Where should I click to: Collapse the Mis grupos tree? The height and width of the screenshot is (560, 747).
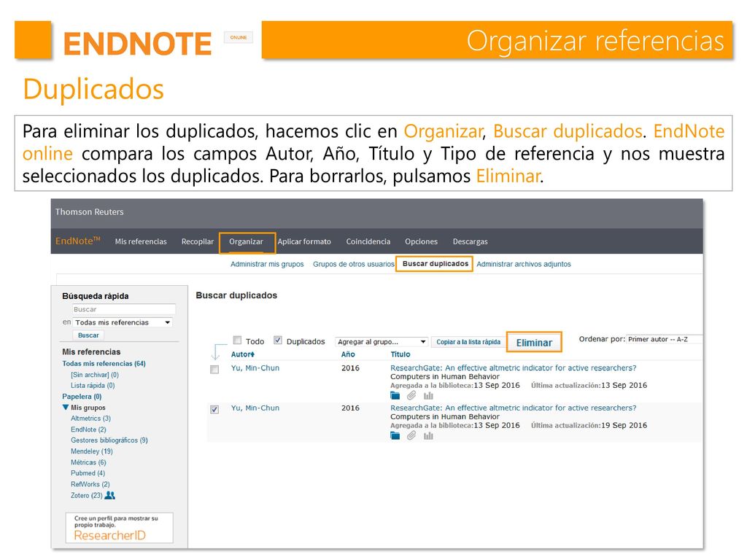click(66, 407)
